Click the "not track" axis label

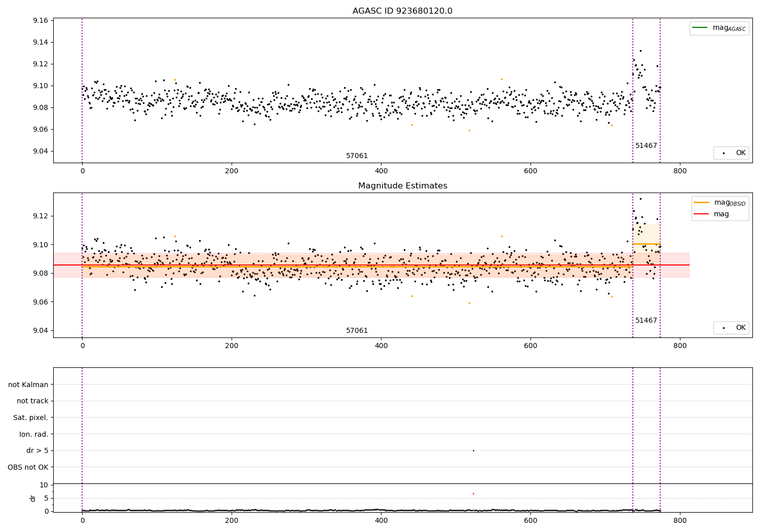[x=32, y=401]
